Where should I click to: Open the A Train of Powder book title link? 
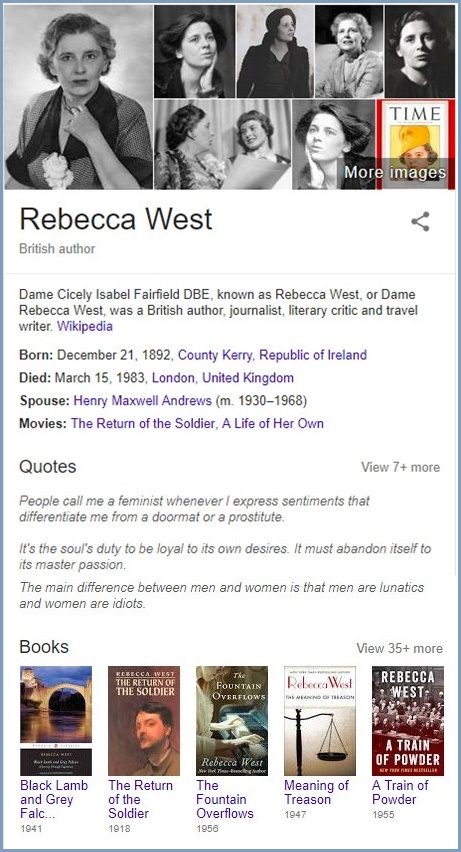pos(400,792)
